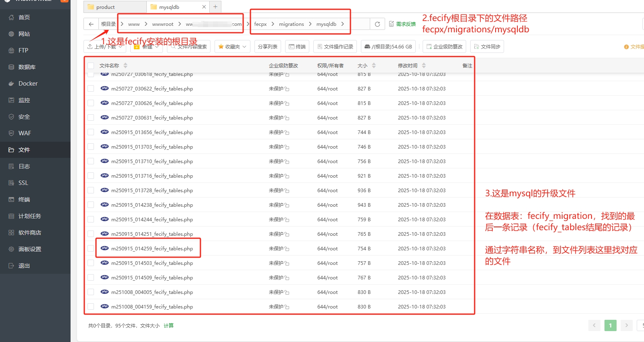The image size is (644, 342).
Task: Open 数据库 from the sidebar menu
Action: click(27, 67)
